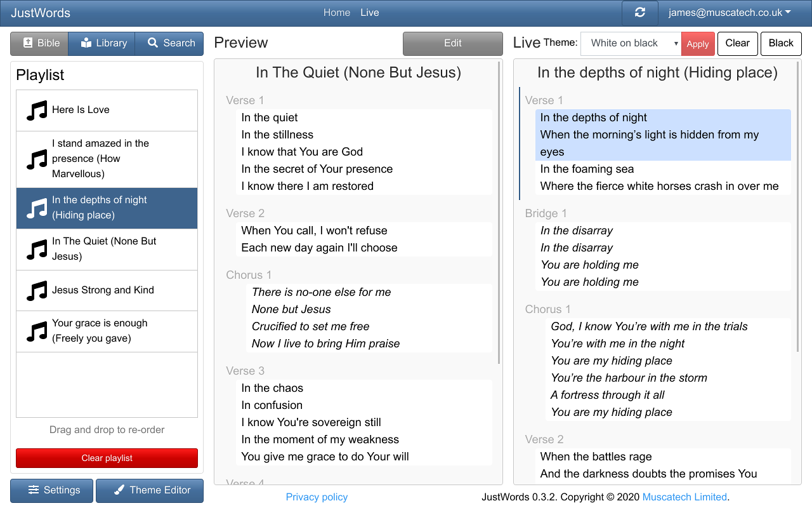The width and height of the screenshot is (812, 508).
Task: Switch to the Home tab
Action: pyautogui.click(x=337, y=13)
